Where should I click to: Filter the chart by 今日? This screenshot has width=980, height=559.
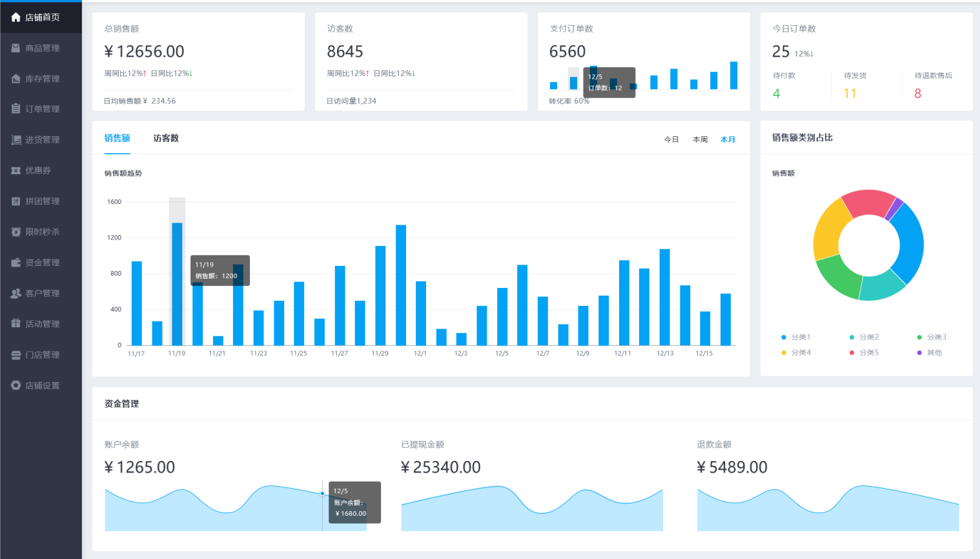point(671,139)
